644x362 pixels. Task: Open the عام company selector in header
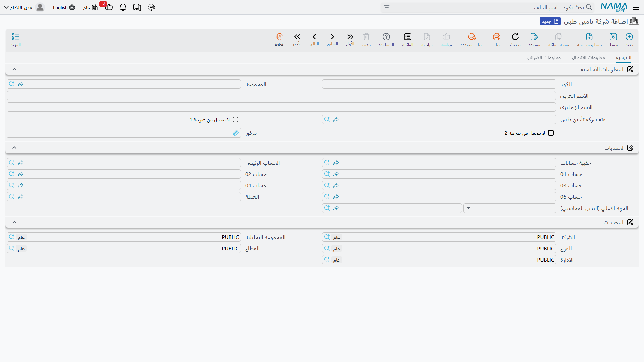coord(90,7)
